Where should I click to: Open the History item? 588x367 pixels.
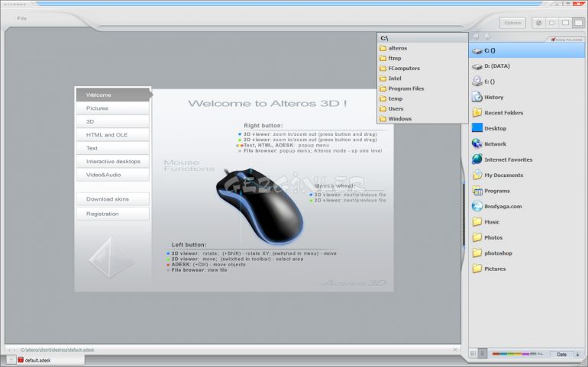pos(526,98)
